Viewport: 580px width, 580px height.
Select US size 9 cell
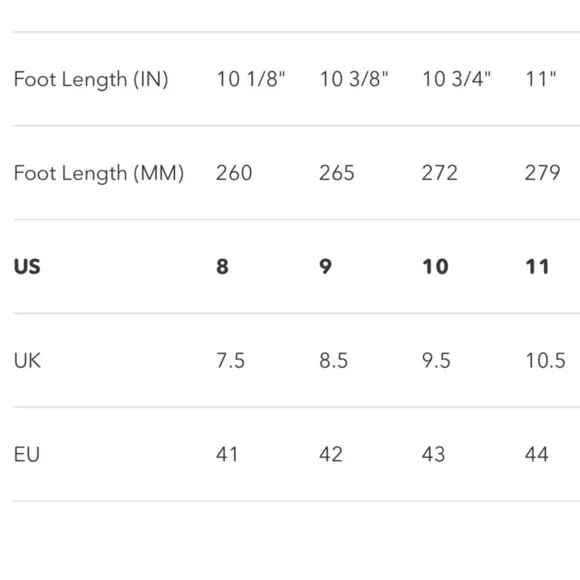326,267
